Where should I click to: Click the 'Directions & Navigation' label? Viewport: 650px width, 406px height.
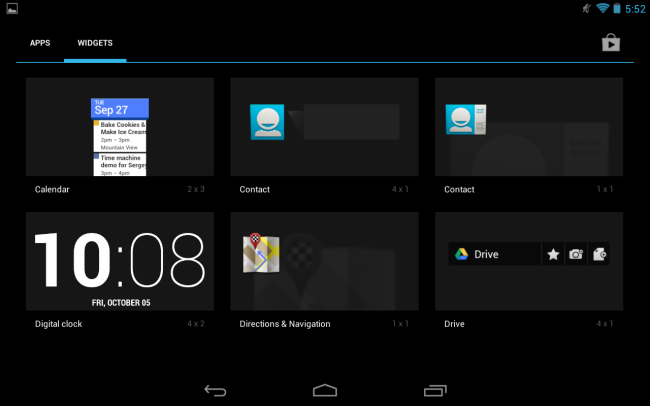pos(285,324)
